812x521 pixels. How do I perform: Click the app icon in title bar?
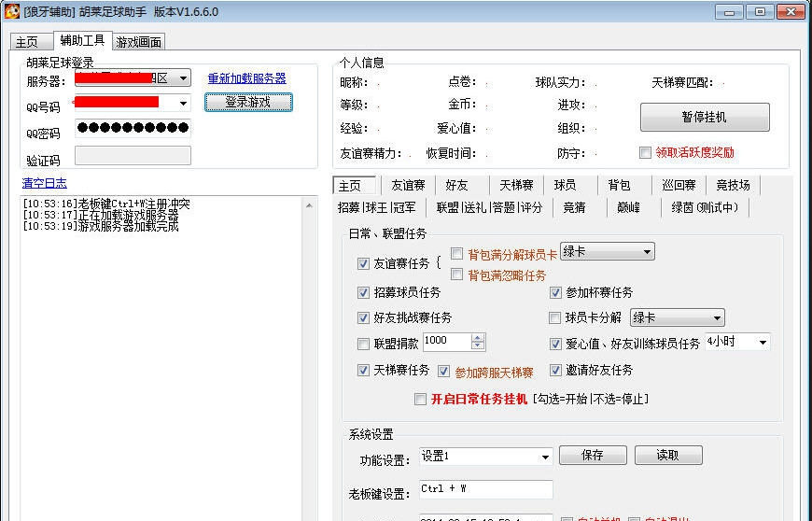[x=11, y=11]
